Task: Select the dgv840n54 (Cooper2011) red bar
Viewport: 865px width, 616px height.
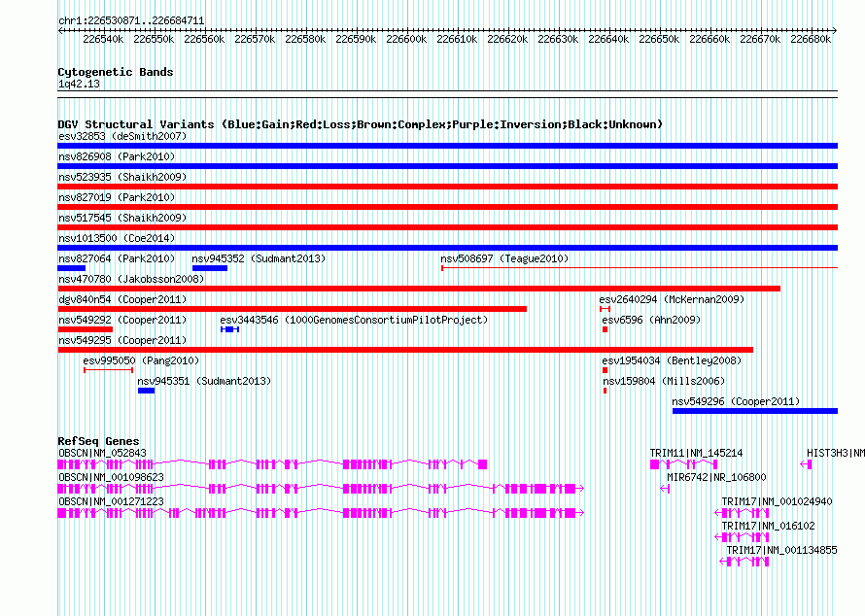Action: coord(292,309)
